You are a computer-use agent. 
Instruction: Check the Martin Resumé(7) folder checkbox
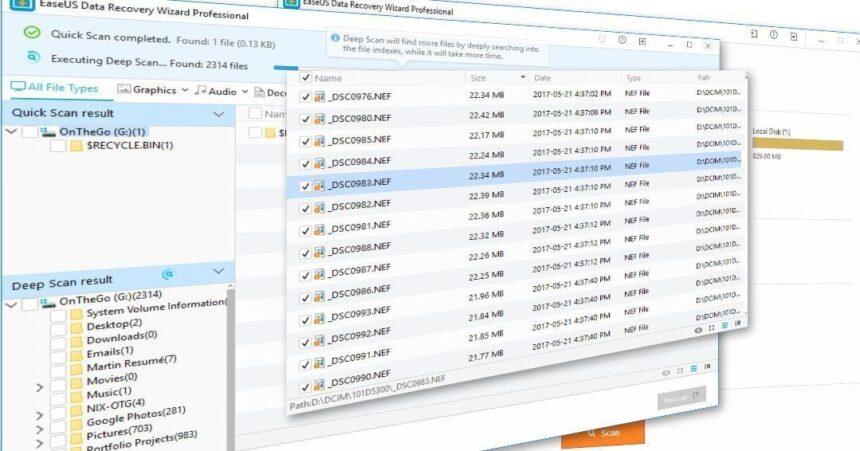pyautogui.click(x=58, y=370)
